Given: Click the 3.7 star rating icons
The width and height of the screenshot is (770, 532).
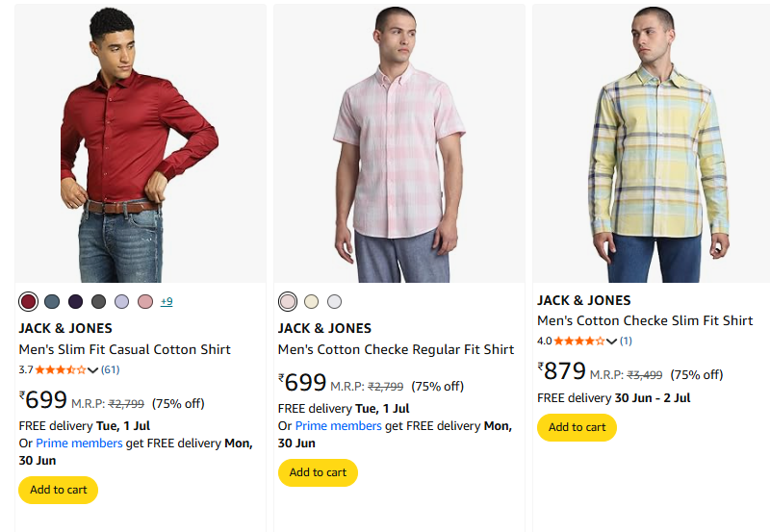Looking at the screenshot, I should tap(61, 369).
